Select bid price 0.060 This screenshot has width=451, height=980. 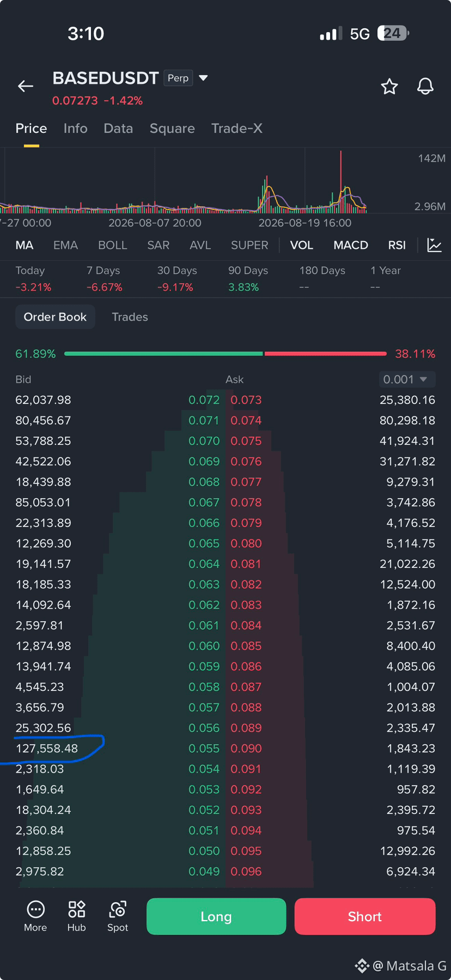204,646
